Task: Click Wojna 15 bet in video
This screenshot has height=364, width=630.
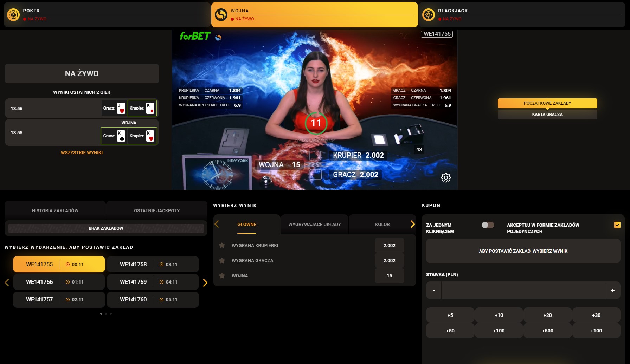Action: (x=279, y=165)
